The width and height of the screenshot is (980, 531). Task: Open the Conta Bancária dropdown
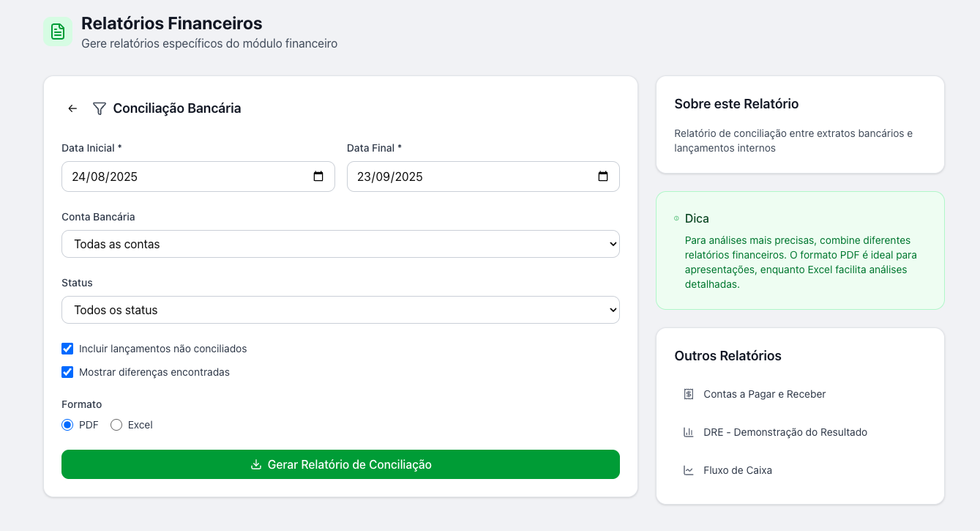click(x=340, y=244)
